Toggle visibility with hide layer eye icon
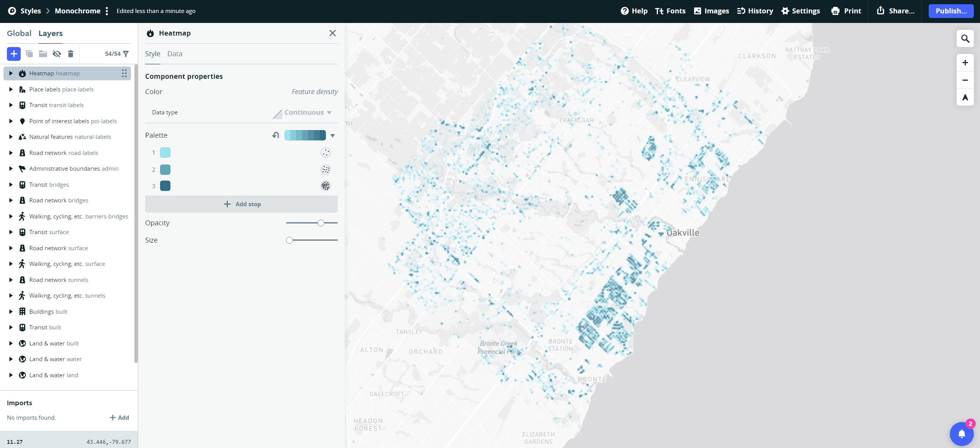 click(x=57, y=54)
